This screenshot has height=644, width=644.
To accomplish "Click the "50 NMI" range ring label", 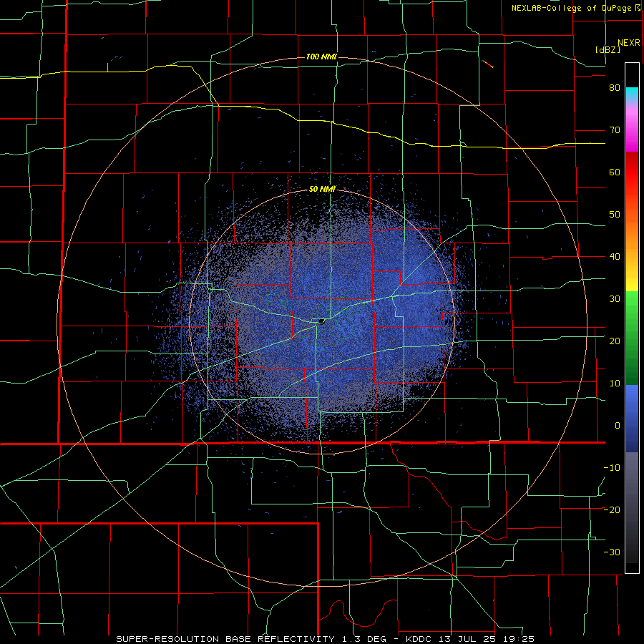I will pos(322,190).
